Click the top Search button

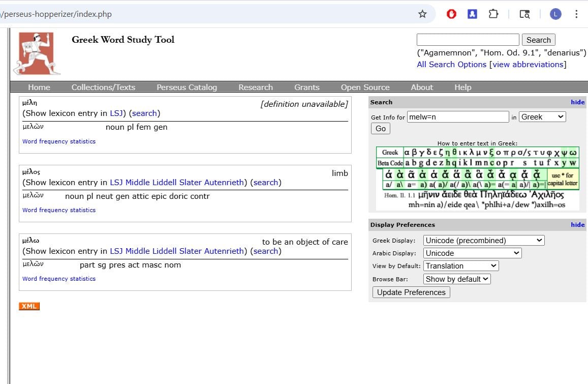[x=539, y=40]
